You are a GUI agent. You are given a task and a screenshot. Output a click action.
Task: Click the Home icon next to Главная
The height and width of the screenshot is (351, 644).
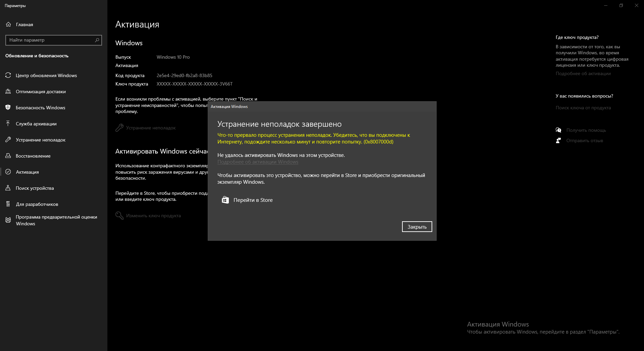pyautogui.click(x=8, y=24)
